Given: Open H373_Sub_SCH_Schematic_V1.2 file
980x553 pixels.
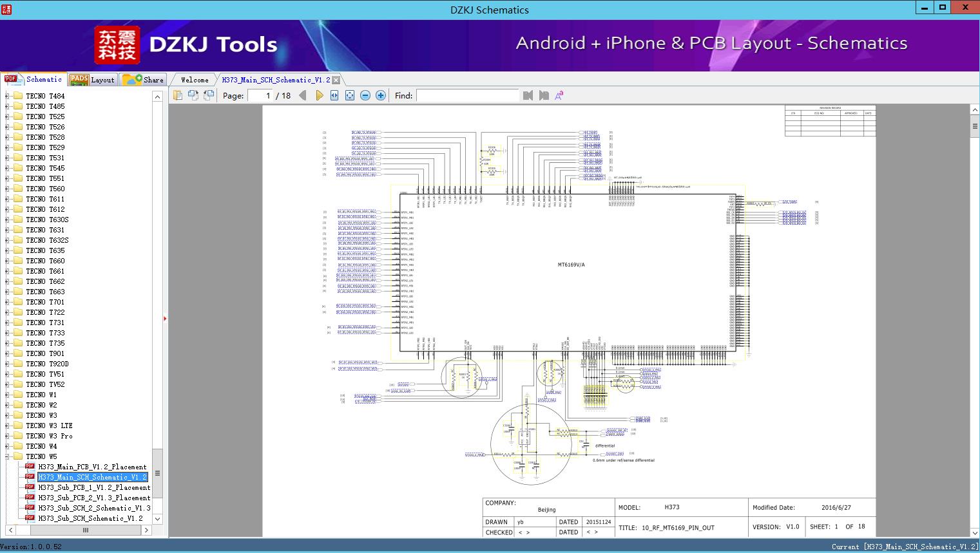Looking at the screenshot, I should coord(90,518).
